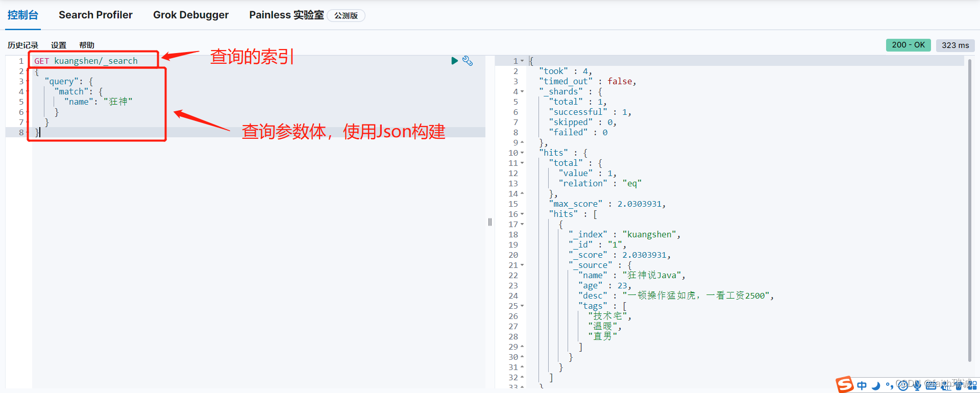Collapse hit object fold arrow at line 17
The height and width of the screenshot is (393, 980).
coord(522,225)
